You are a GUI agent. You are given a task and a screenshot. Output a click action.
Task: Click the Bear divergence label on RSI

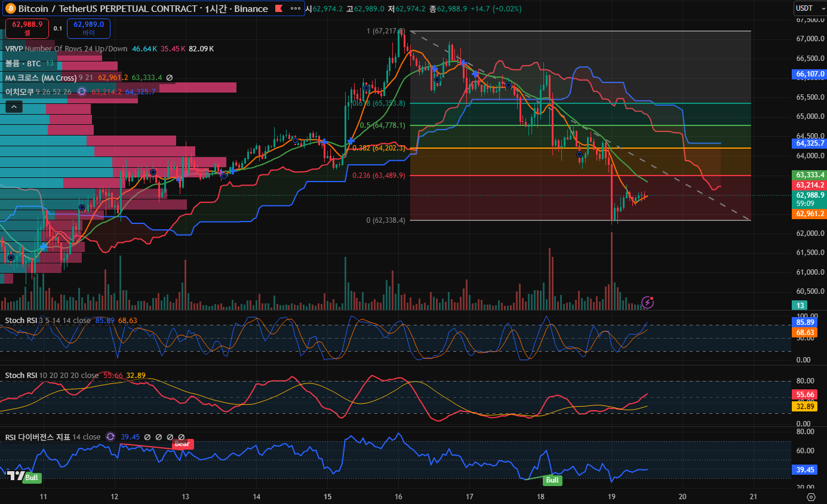pos(182,444)
